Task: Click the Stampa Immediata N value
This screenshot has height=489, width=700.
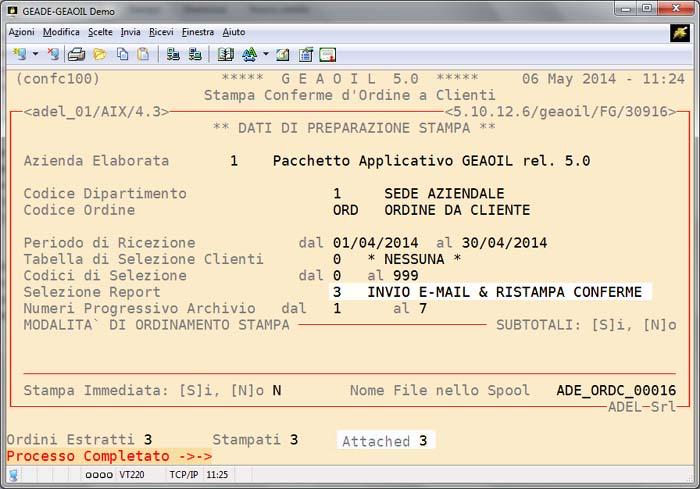Action: [277, 390]
